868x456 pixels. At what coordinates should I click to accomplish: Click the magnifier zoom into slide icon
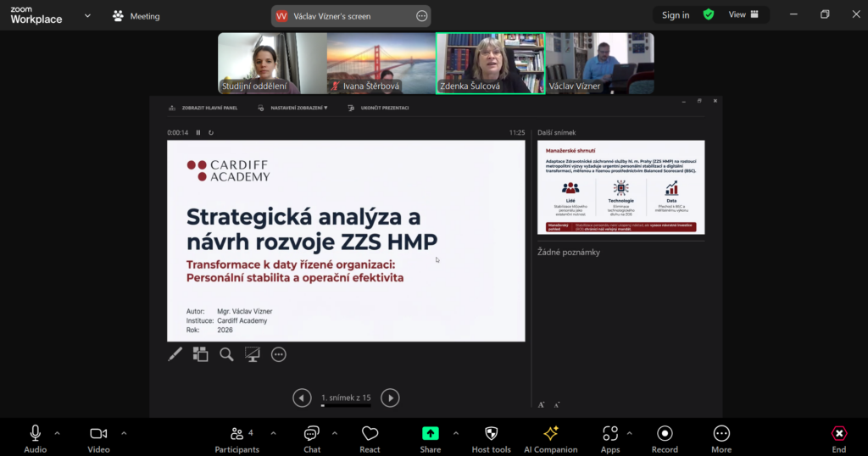click(x=226, y=354)
